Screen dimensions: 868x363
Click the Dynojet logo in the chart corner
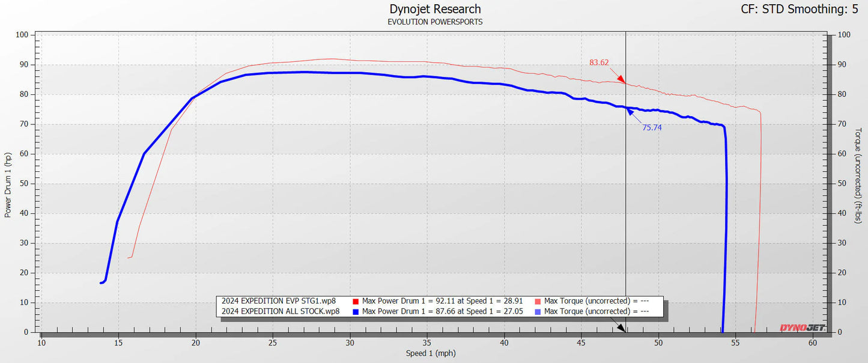tap(802, 328)
